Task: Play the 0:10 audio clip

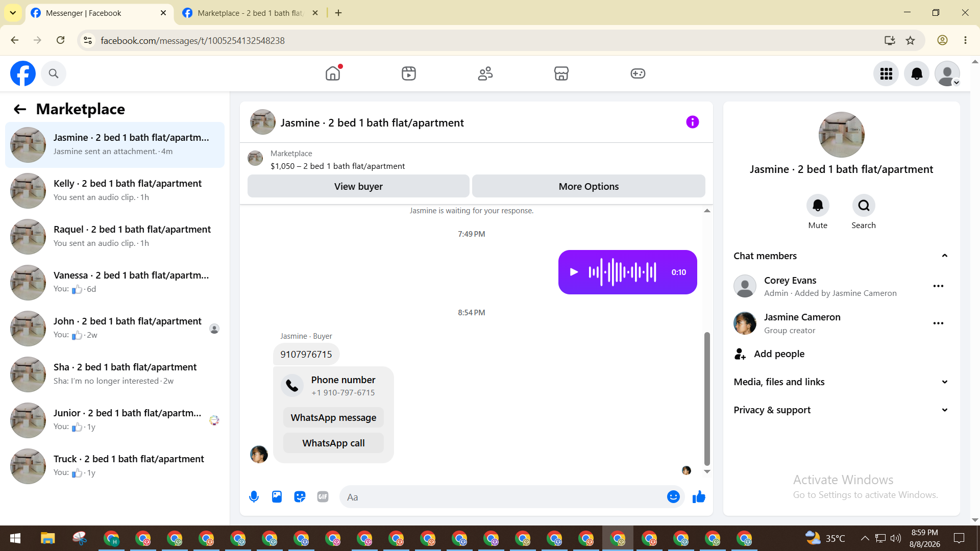Action: click(574, 272)
